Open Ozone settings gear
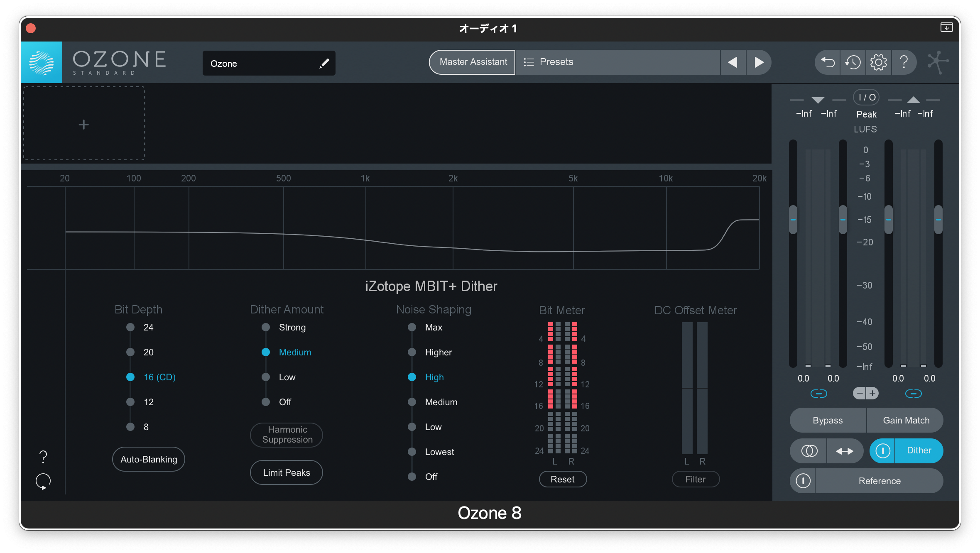 [878, 62]
